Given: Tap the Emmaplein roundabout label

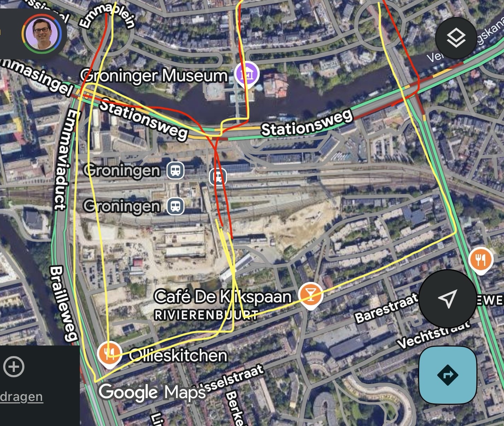Looking at the screenshot, I should pyautogui.click(x=107, y=17).
